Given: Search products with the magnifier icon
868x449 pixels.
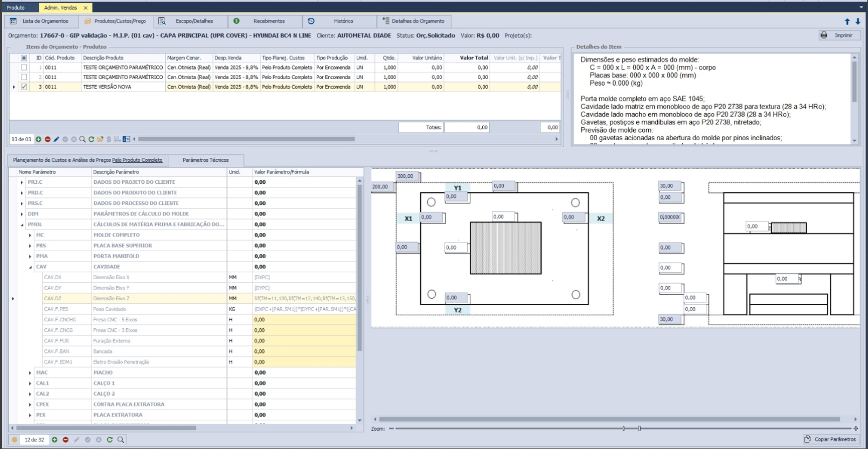Looking at the screenshot, I should click(x=82, y=139).
